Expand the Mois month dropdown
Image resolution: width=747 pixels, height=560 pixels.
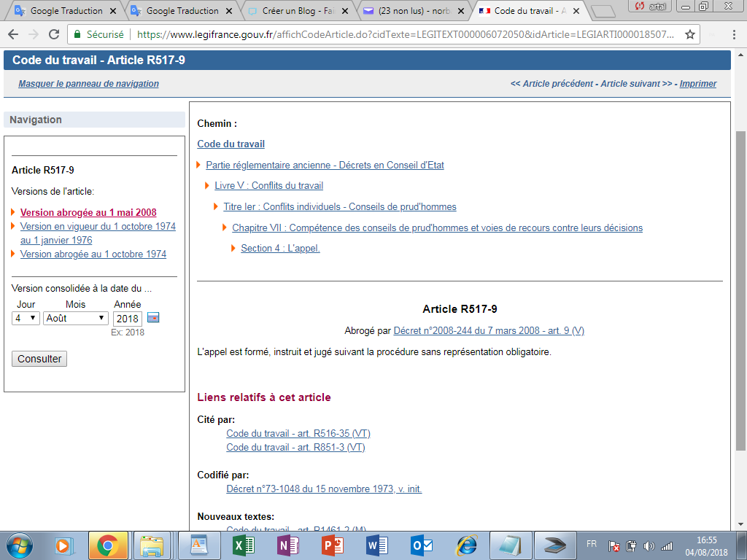tap(76, 318)
